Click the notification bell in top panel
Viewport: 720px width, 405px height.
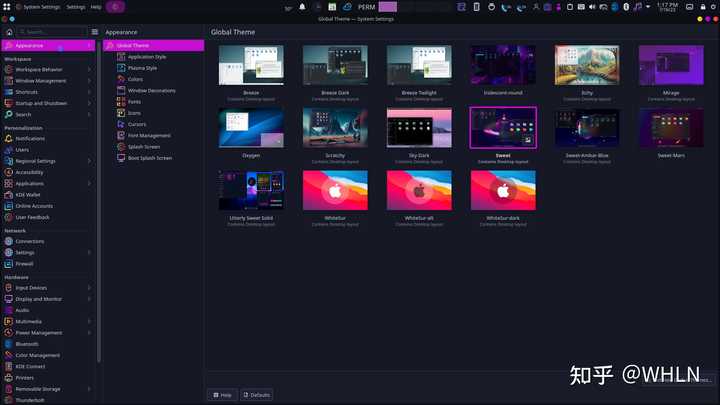tap(302, 7)
